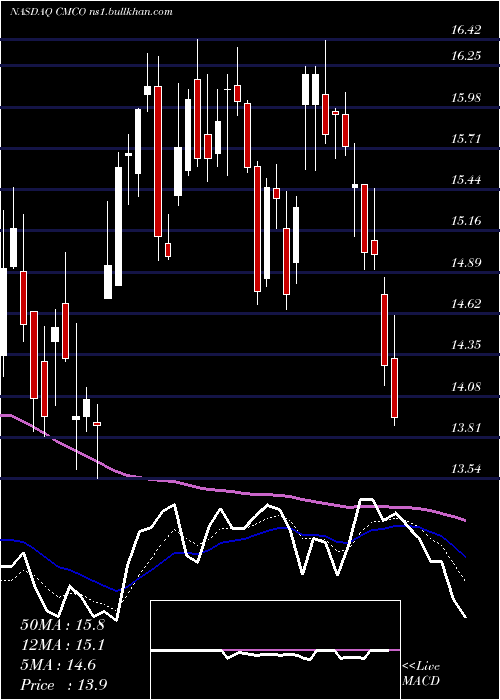The height and width of the screenshot is (700, 500).
Task: Click the Price : 13.9 readout
Action: (63, 685)
